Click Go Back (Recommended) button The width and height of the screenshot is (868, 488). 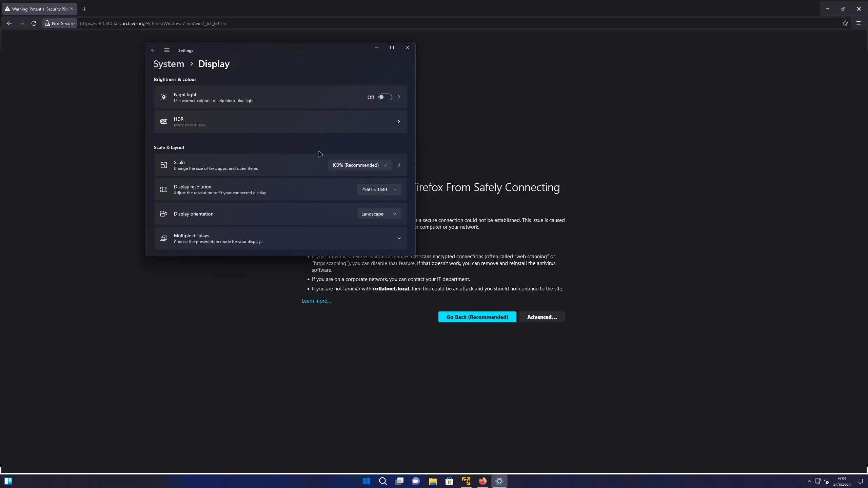pyautogui.click(x=477, y=317)
